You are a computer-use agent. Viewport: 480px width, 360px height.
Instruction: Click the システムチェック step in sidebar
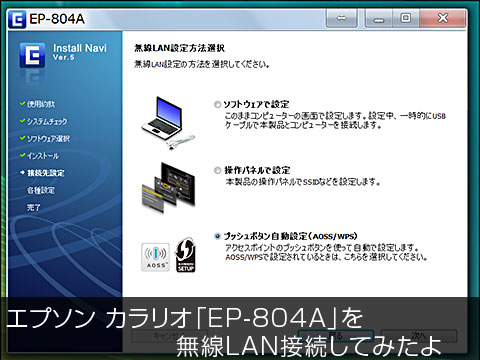(x=47, y=121)
